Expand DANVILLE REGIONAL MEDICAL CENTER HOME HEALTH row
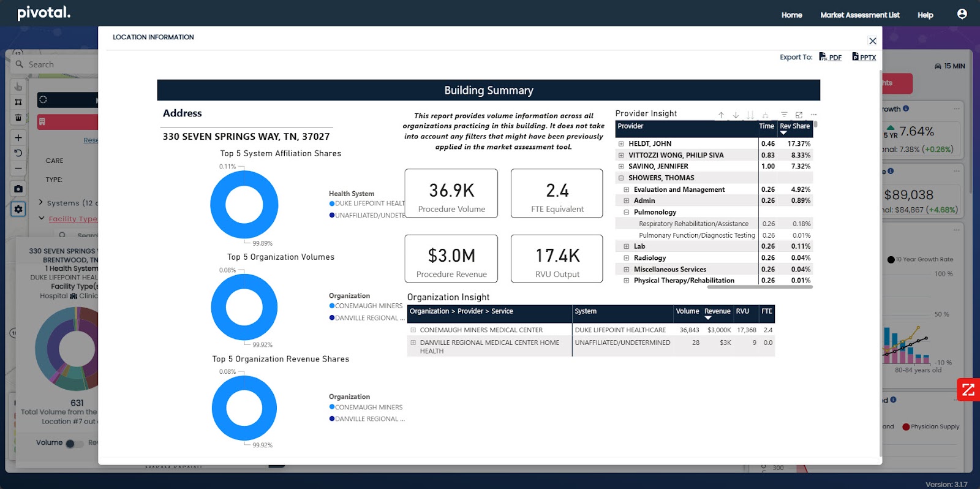The height and width of the screenshot is (489, 980). [413, 343]
